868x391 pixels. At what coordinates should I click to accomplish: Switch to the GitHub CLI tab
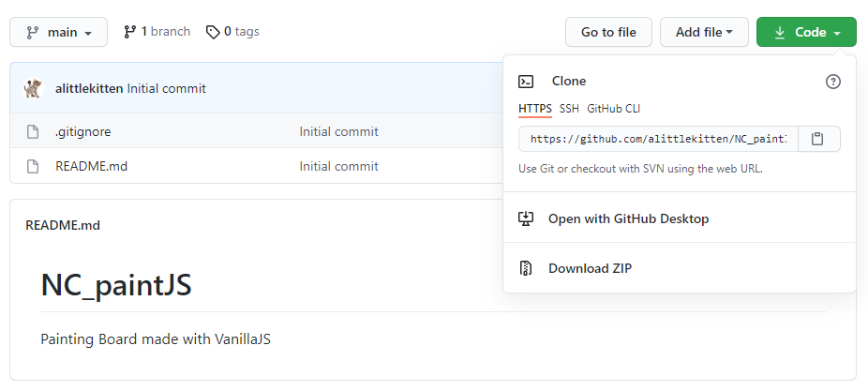pyautogui.click(x=613, y=109)
